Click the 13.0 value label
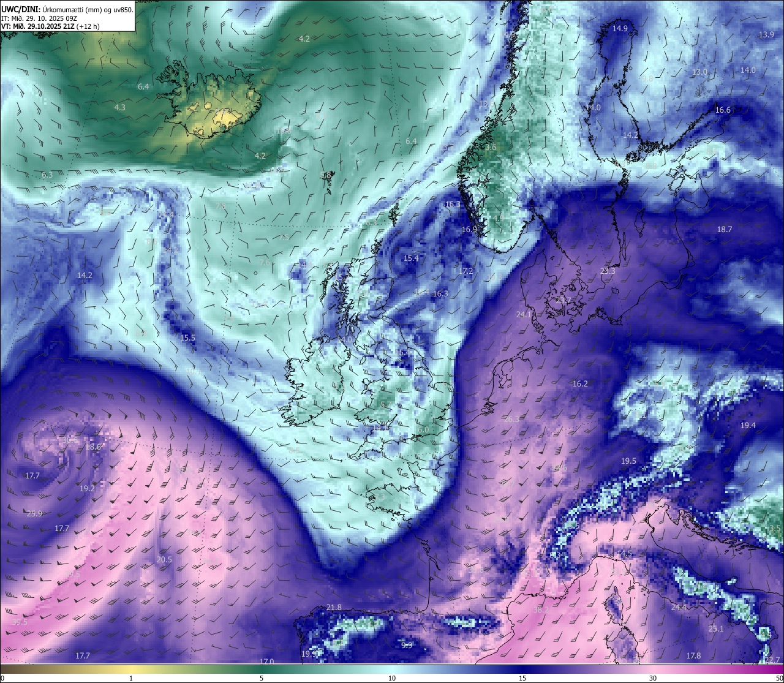784x683 pixels. tap(699, 72)
